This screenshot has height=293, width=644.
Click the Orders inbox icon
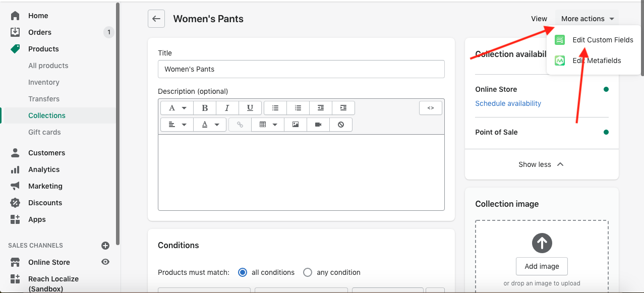(15, 32)
